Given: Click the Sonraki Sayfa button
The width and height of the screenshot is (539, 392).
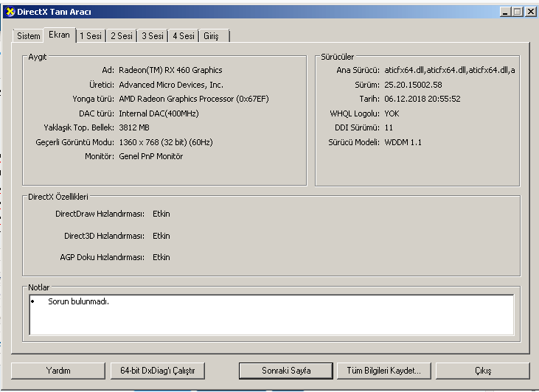Looking at the screenshot, I should pyautogui.click(x=286, y=371).
